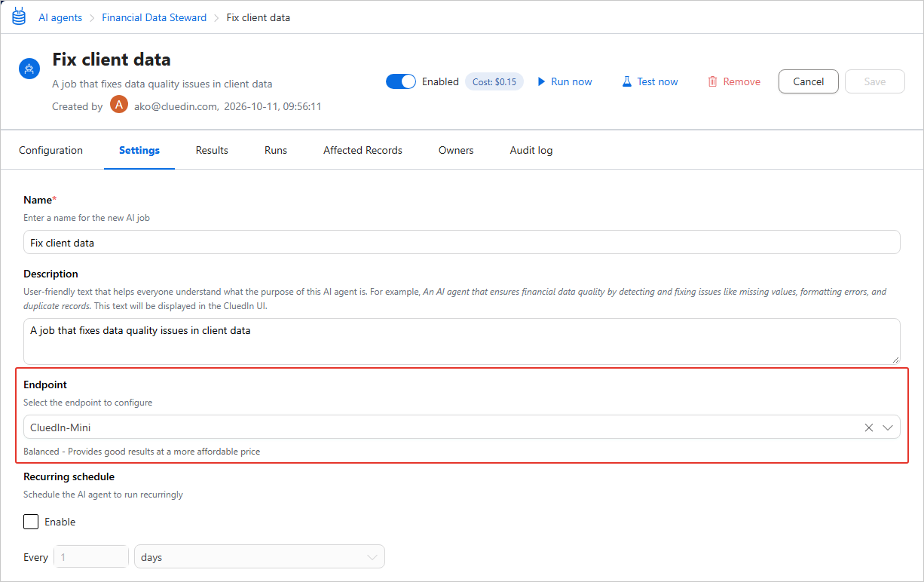Open the Results tab
This screenshot has width=924, height=582.
pyautogui.click(x=212, y=150)
